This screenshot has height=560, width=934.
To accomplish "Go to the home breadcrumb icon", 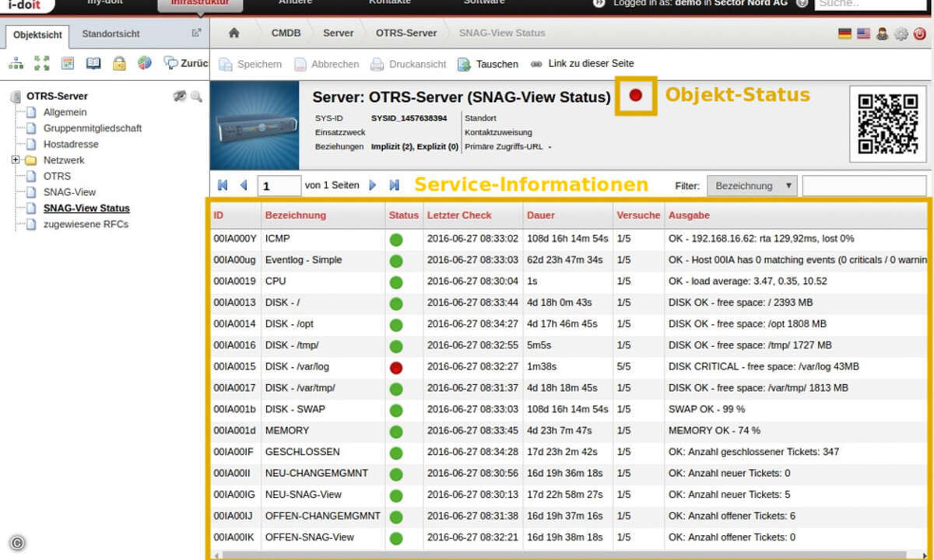I will point(233,33).
